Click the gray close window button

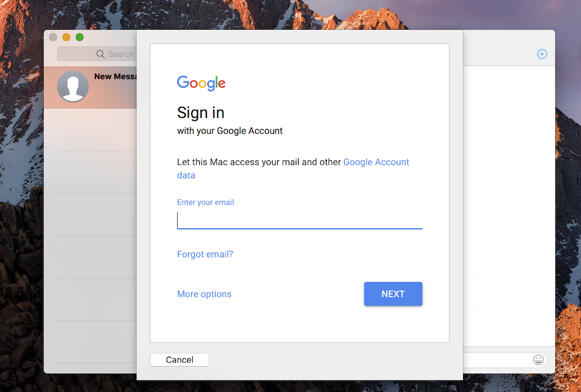53,37
